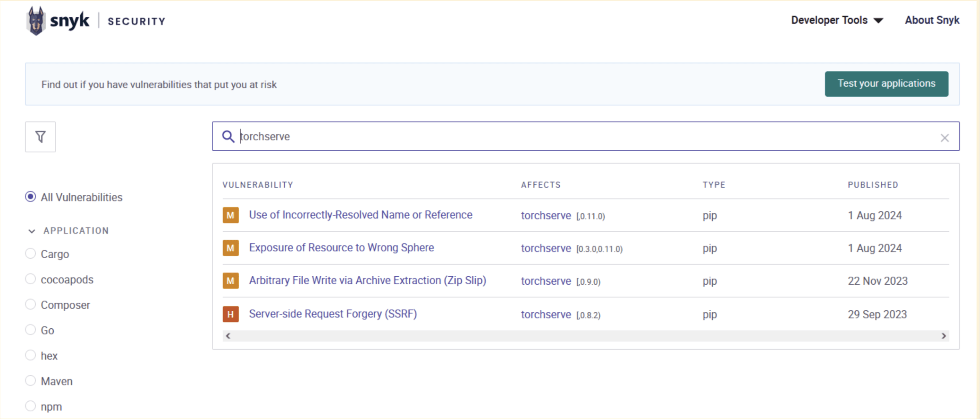Click the SECURITY header text

(136, 21)
